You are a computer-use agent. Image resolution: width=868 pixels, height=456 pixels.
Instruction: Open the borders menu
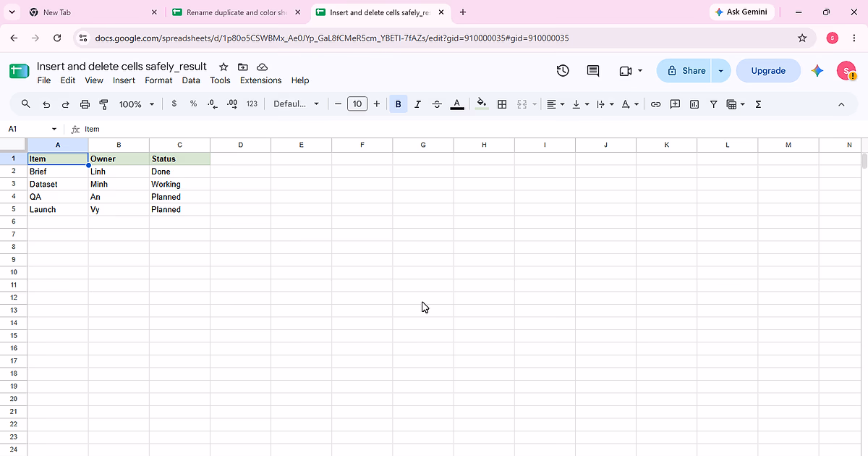pyautogui.click(x=502, y=104)
